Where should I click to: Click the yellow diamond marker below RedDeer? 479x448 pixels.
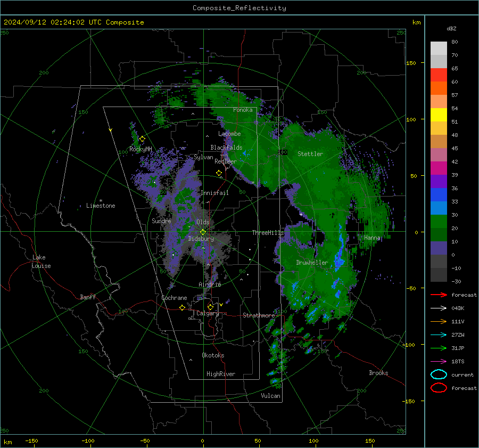pyautogui.click(x=219, y=173)
